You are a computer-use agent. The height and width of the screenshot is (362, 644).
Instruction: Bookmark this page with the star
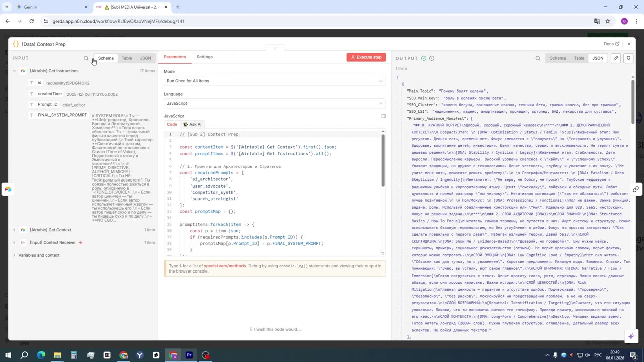[x=608, y=21]
